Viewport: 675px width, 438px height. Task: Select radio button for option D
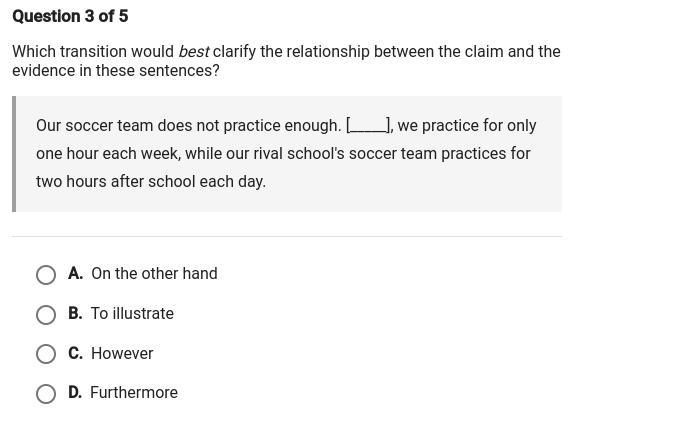(x=46, y=394)
